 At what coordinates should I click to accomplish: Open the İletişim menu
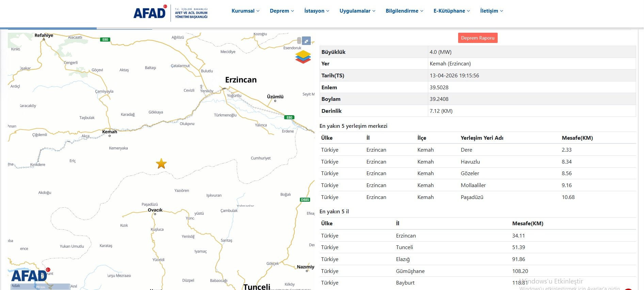pos(492,11)
